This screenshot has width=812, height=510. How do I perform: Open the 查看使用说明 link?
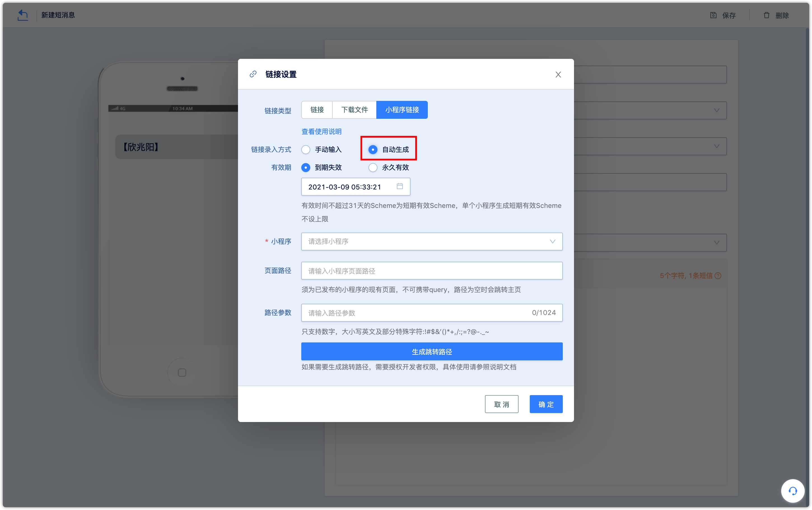(x=321, y=131)
